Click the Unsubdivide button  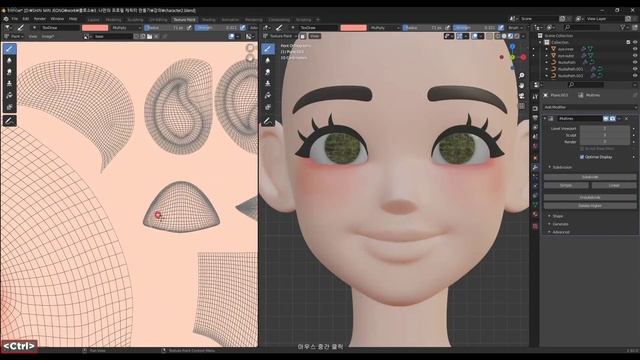(x=590, y=198)
